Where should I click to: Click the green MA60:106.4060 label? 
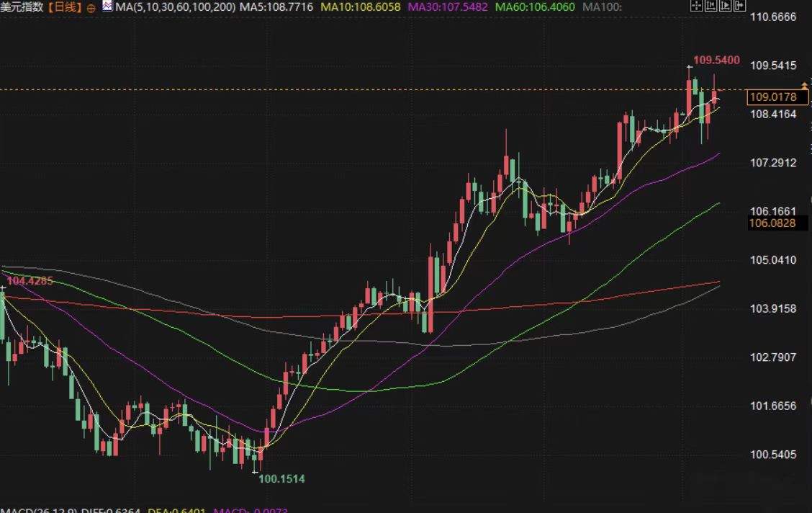point(535,7)
